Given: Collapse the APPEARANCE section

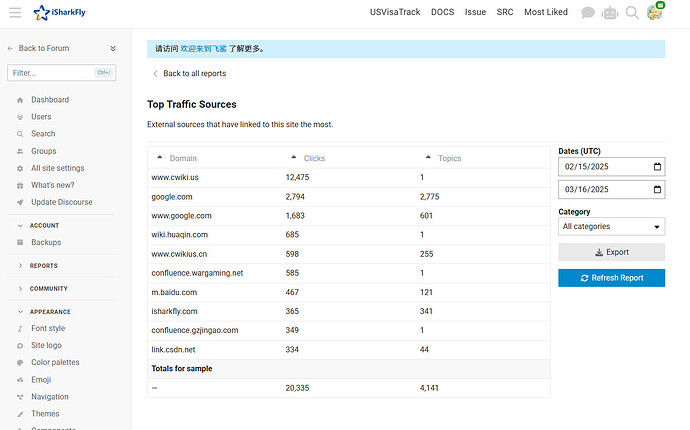Looking at the screenshot, I should [x=20, y=312].
